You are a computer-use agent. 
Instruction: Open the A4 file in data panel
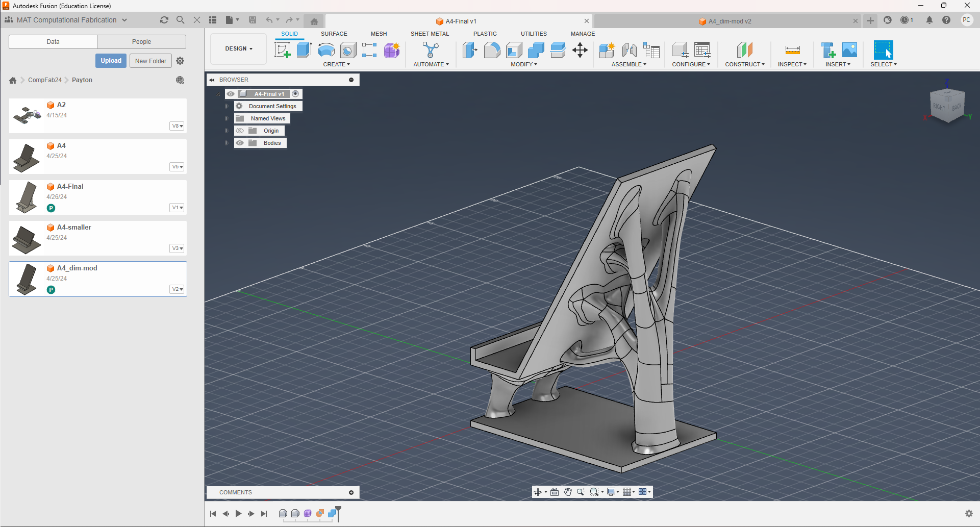(x=98, y=157)
